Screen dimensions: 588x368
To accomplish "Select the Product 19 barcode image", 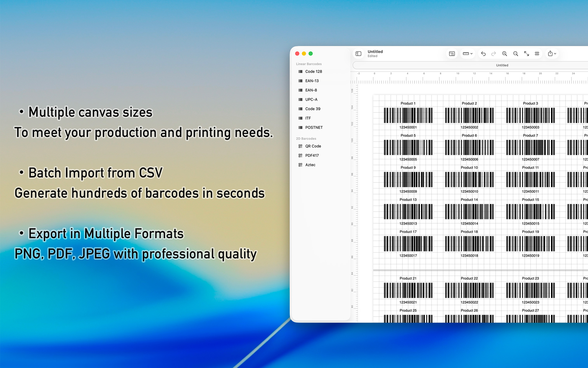I will 531,244.
